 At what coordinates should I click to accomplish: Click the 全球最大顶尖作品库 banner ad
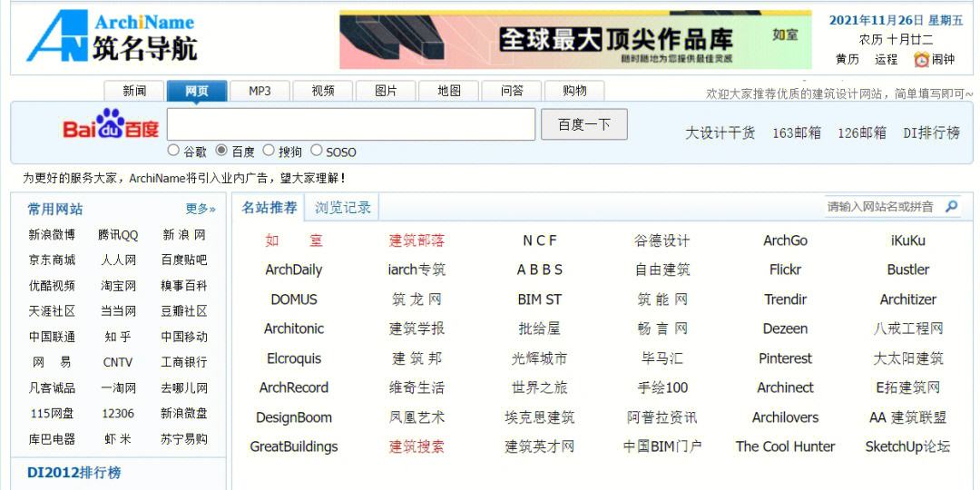point(575,39)
